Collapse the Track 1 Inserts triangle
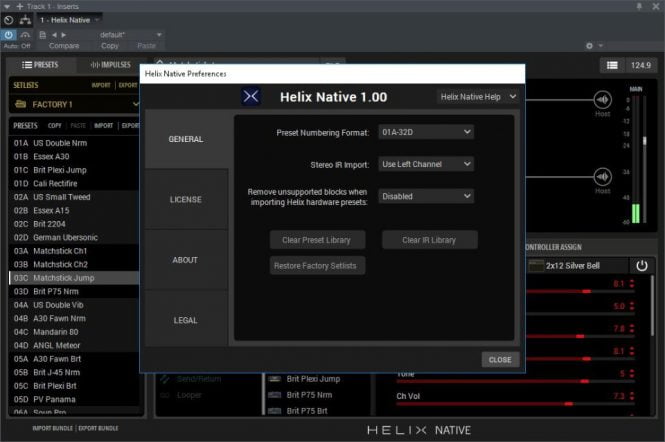This screenshot has height=442, width=665. point(7,6)
